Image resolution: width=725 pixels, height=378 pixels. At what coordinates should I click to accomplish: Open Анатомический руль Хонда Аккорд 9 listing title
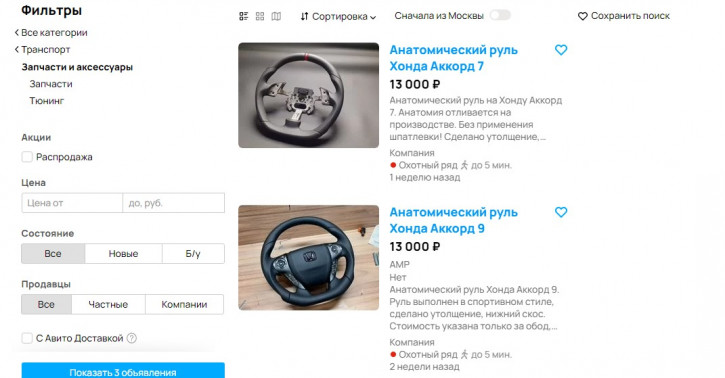[454, 220]
